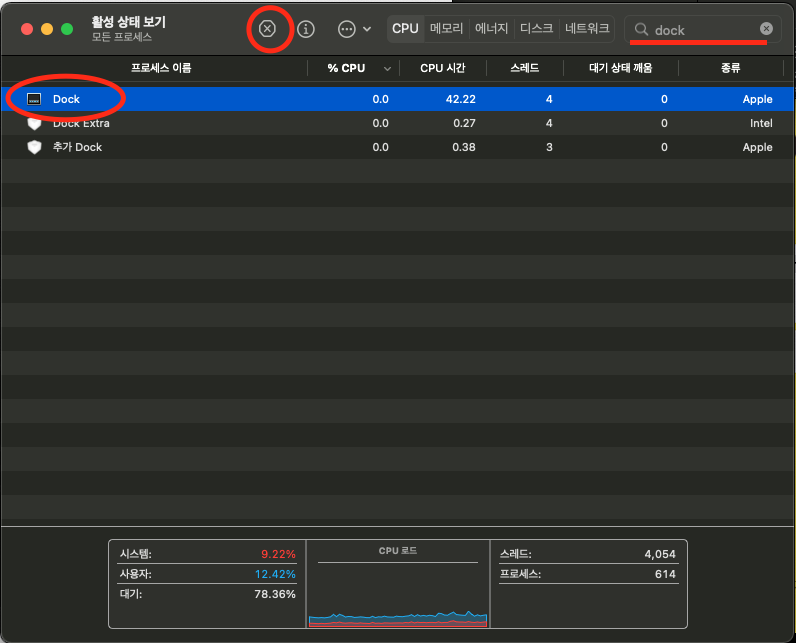The image size is (796, 643).
Task: Toggle the % CPU sort direction chevron
Action: pyautogui.click(x=387, y=69)
